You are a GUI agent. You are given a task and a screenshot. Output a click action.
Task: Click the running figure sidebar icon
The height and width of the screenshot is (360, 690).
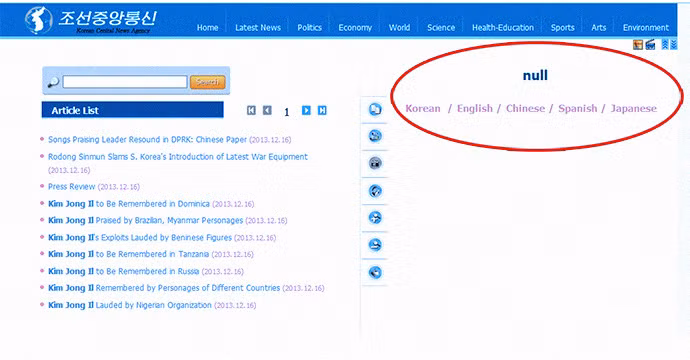tap(375, 218)
